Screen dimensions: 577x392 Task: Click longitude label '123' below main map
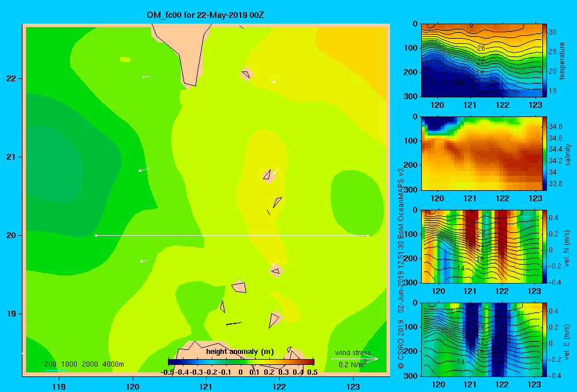tap(353, 386)
